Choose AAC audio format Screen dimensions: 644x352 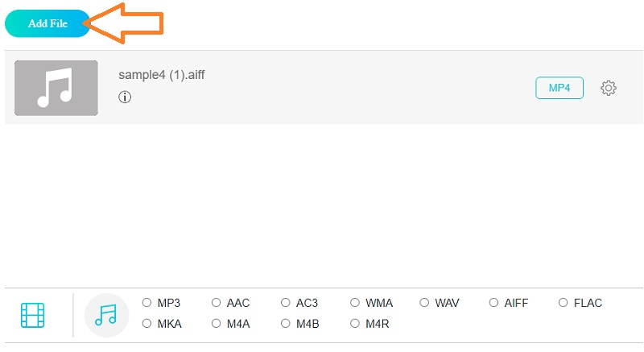[216, 304]
